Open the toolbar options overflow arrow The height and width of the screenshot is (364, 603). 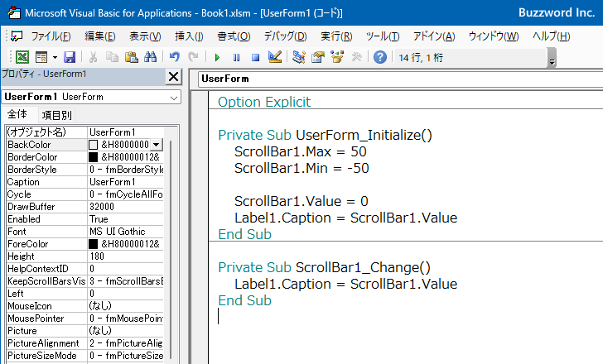[x=552, y=59]
